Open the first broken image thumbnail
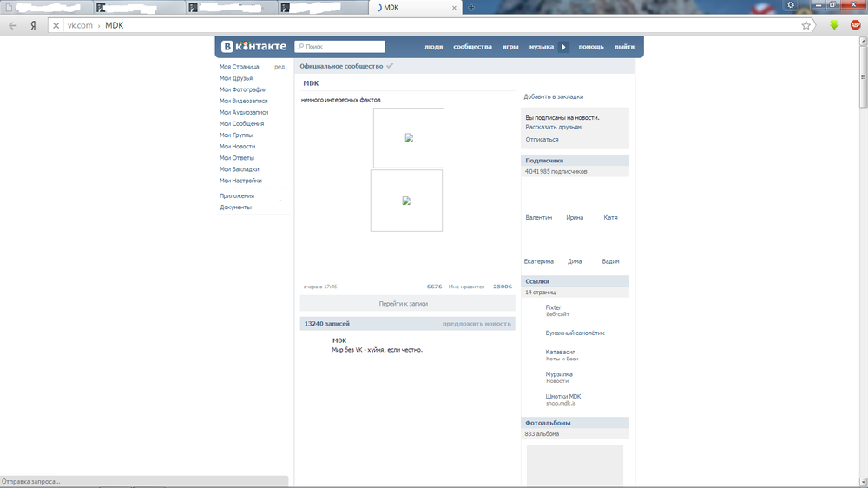868x488 pixels. coord(409,138)
